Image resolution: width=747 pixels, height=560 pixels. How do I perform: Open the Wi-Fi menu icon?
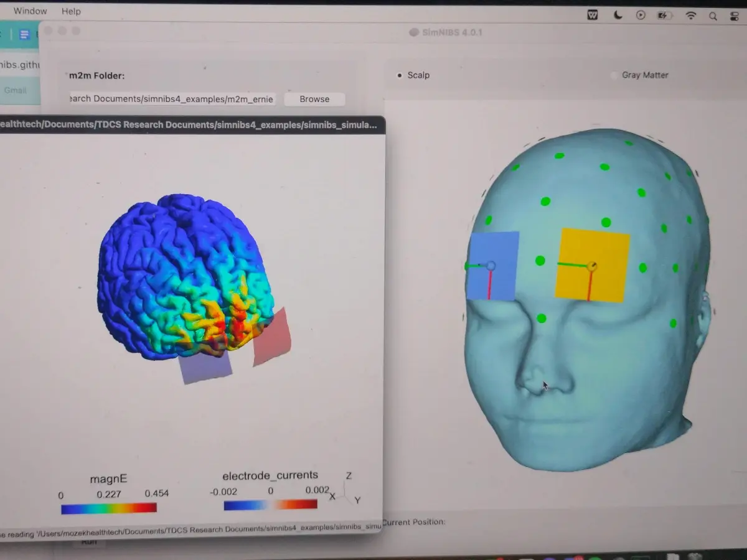tap(690, 16)
